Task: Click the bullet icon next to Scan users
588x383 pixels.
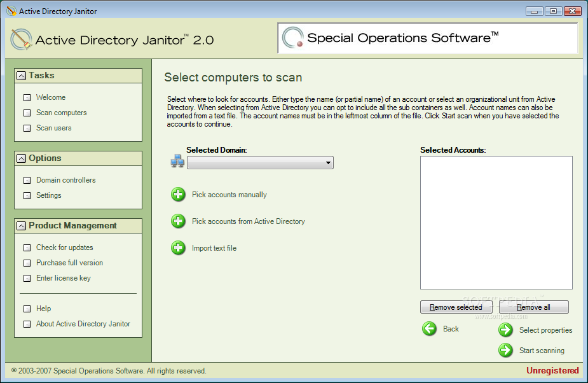Action: coord(27,128)
